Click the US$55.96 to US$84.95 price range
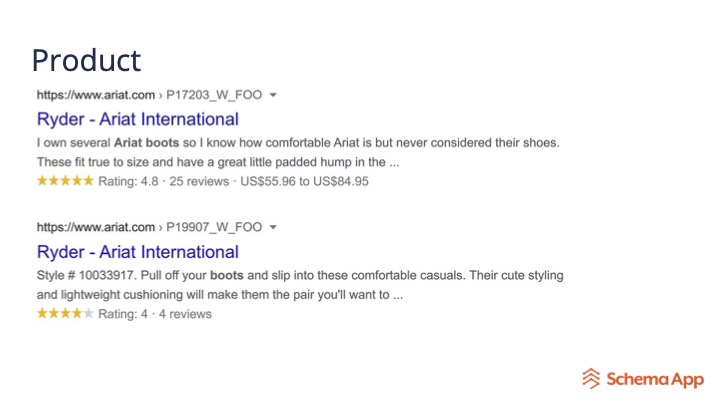 (304, 181)
